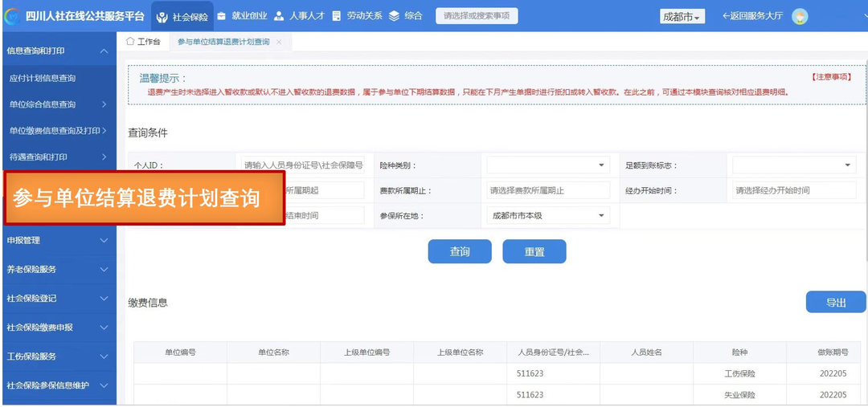Screen dimensions: 868x407
Task: Click the 社会保险 shield icon
Action: click(x=162, y=17)
